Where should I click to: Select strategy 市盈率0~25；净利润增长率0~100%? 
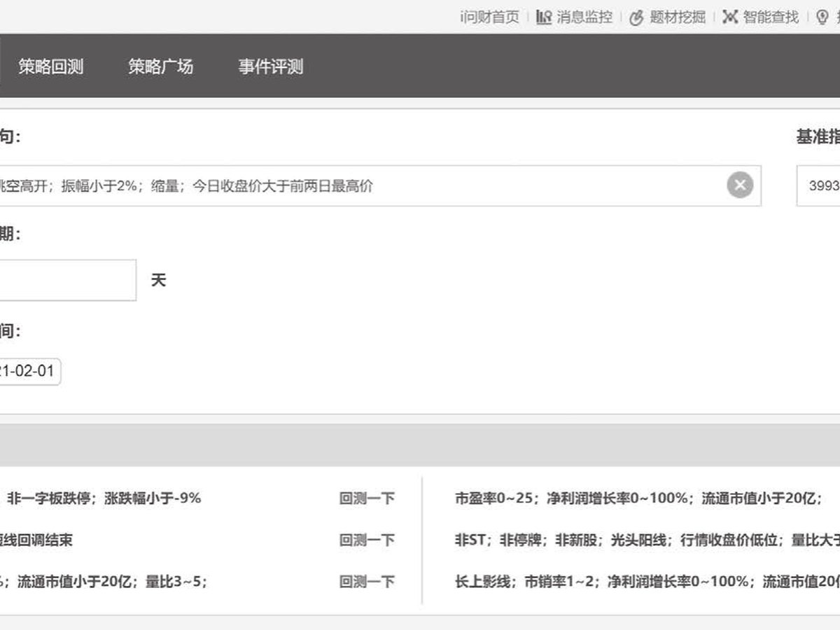click(638, 498)
